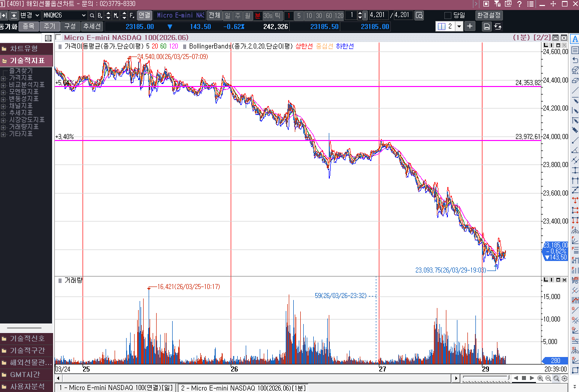This screenshot has width=579, height=392.
Task: Switch to the 1 - Micro E-mini 연결 tab
Action: [x=116, y=388]
